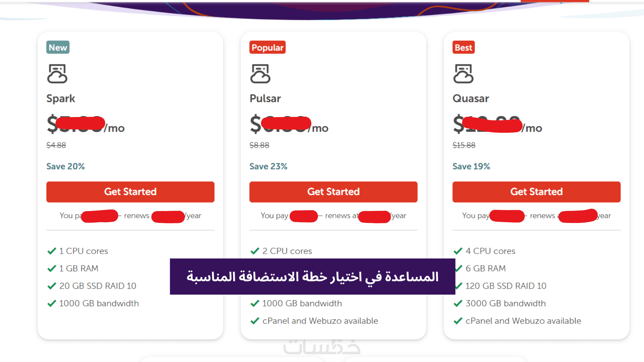Click the Save 23% discount label
Image resolution: width=644 pixels, height=362 pixels.
click(x=268, y=166)
